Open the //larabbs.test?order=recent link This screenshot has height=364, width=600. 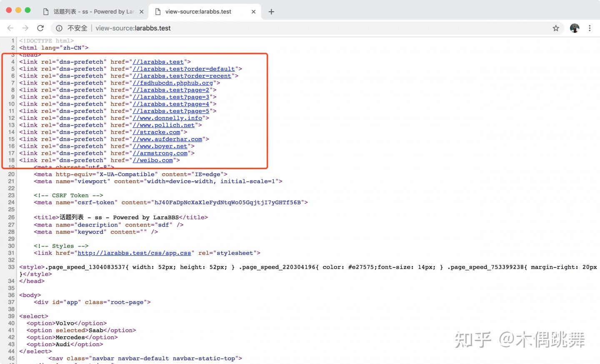(182, 76)
